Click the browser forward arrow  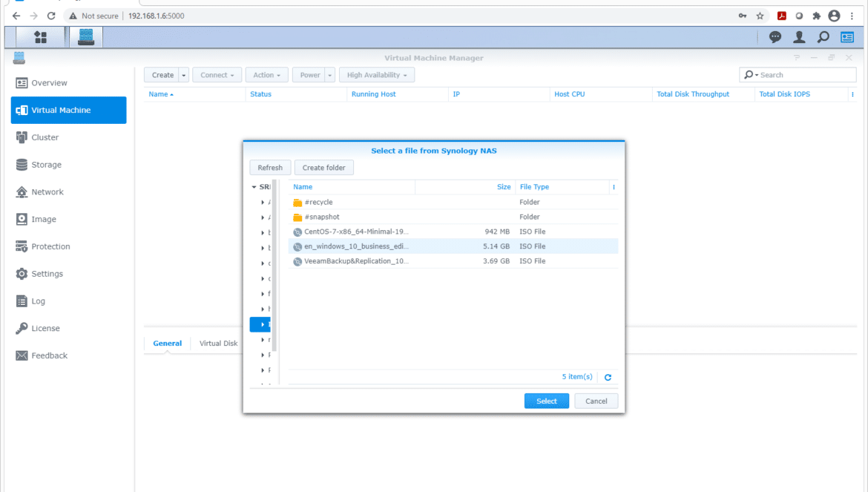click(34, 16)
